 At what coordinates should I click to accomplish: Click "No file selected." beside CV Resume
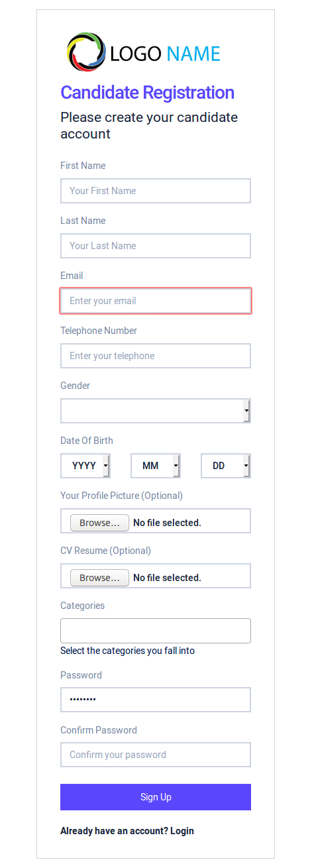[x=168, y=578]
